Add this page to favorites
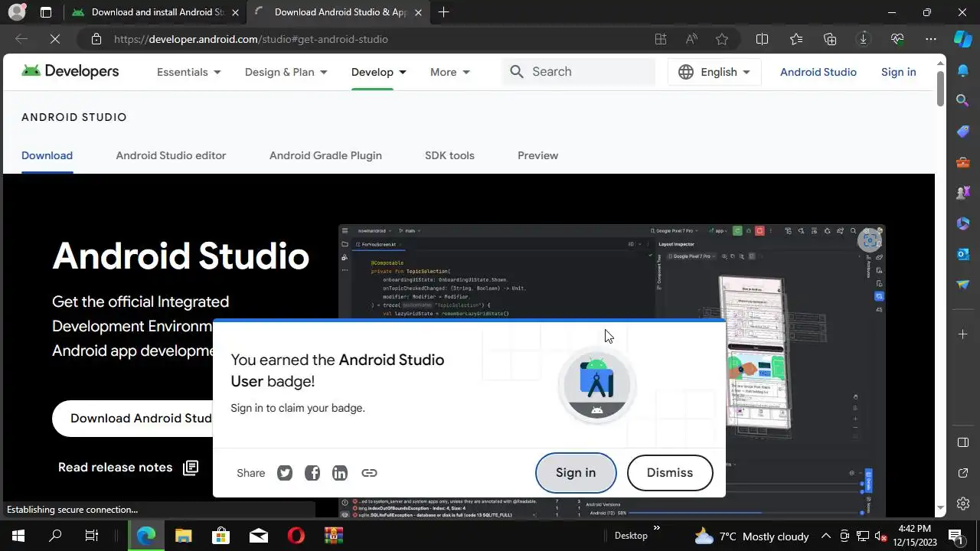980x551 pixels. pyautogui.click(x=722, y=39)
